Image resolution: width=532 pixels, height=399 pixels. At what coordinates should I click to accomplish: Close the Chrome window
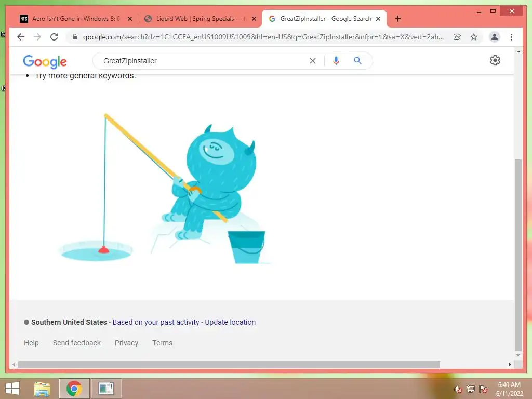pos(512,11)
